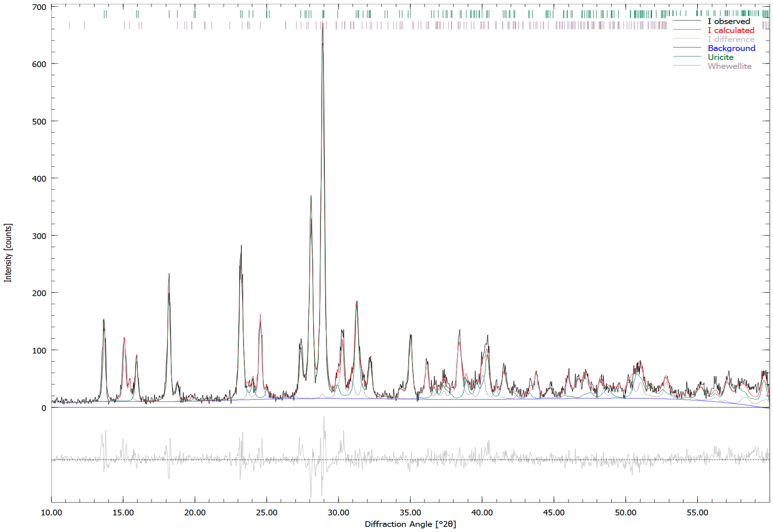Viewport: 773px width, 532px height.
Task: Click the 0 intensity axis label
Action: click(x=44, y=408)
